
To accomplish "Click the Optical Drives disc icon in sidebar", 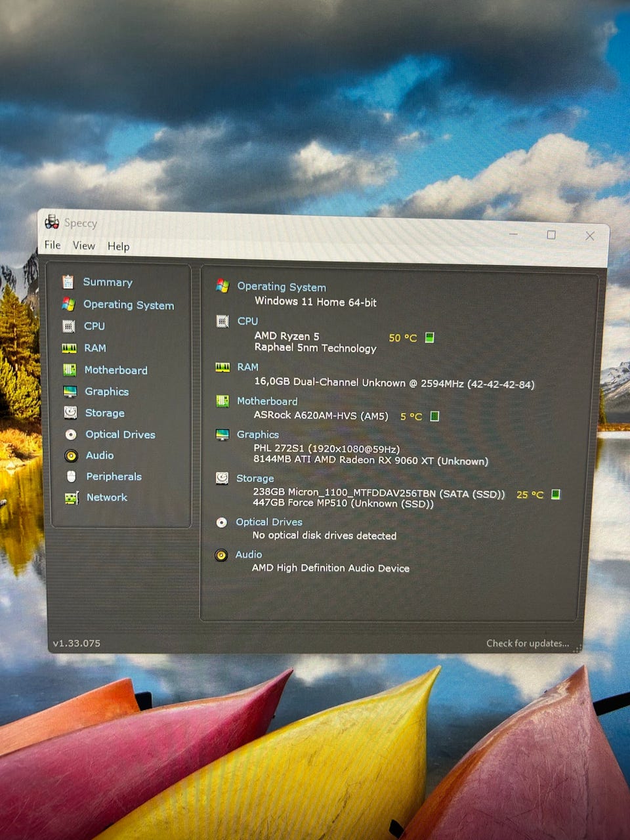I will click(x=71, y=434).
